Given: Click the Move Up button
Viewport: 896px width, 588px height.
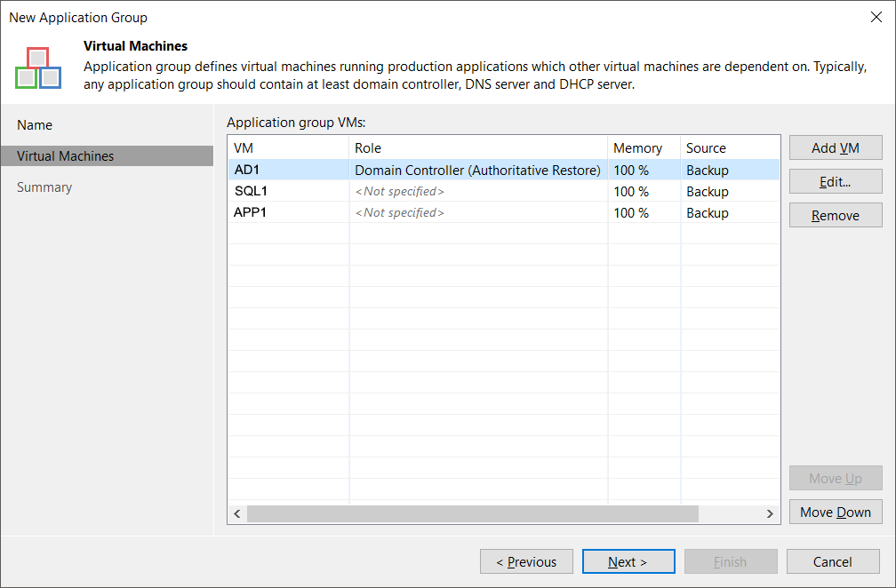Looking at the screenshot, I should (836, 479).
